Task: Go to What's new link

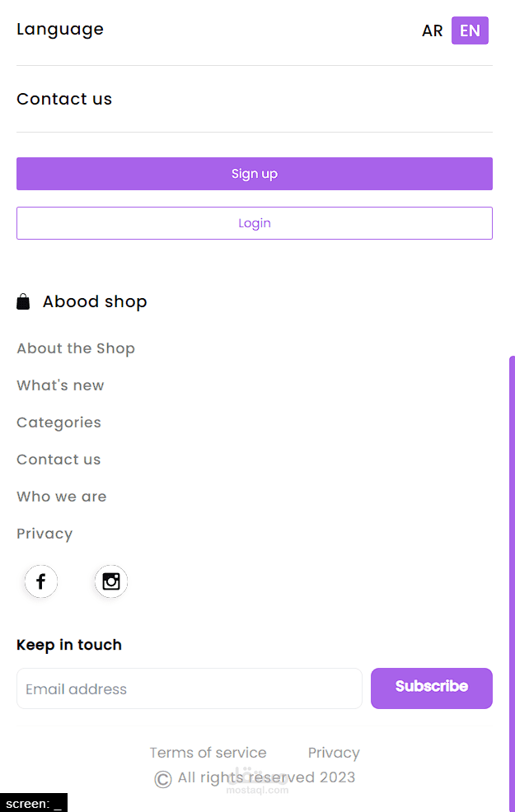Action: tap(61, 385)
